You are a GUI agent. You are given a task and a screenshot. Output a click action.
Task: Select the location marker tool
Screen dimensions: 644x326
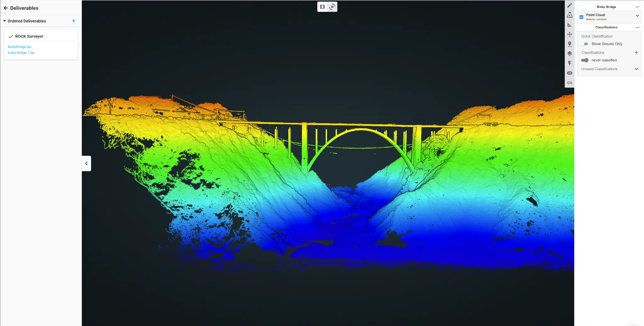570,44
